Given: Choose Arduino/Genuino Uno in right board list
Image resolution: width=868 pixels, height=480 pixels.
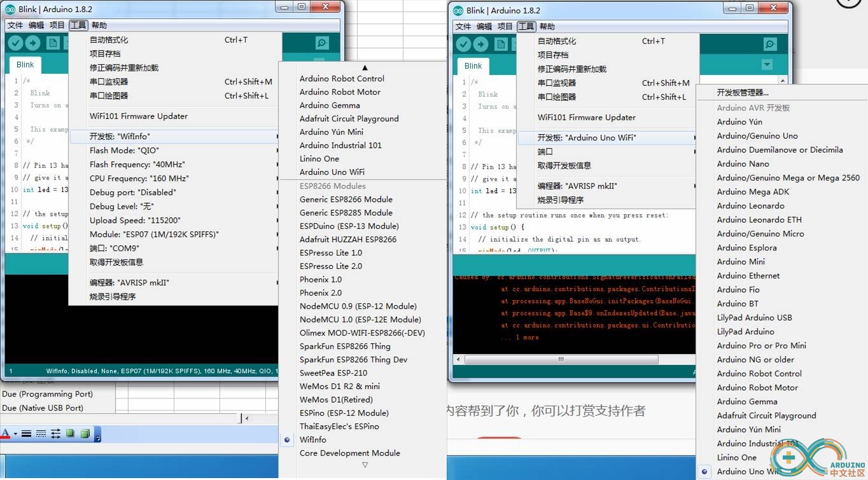Looking at the screenshot, I should (757, 136).
